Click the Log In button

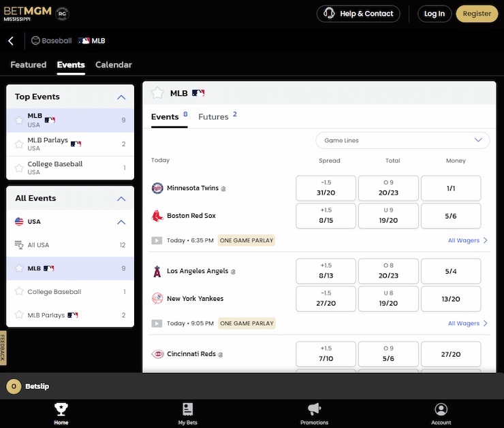(435, 14)
